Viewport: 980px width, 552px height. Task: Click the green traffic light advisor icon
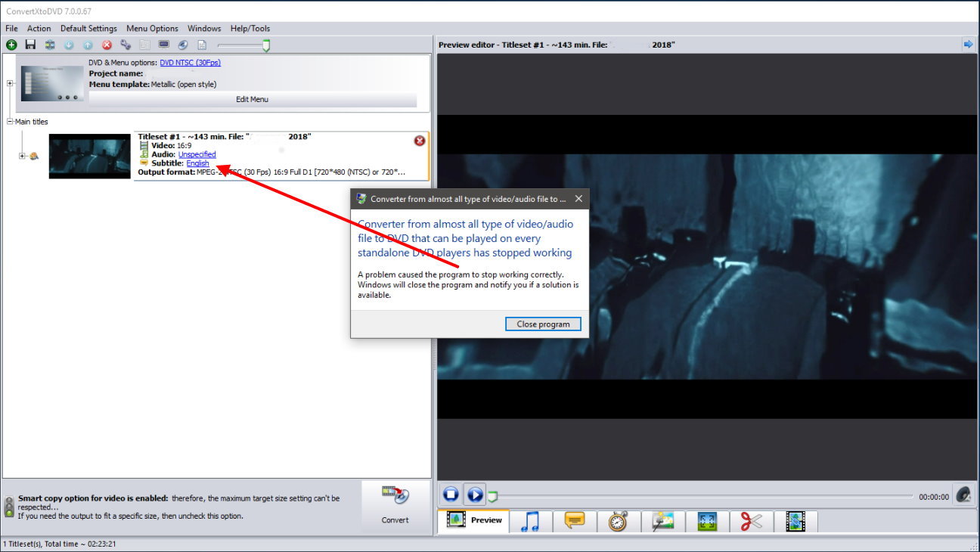pos(9,507)
